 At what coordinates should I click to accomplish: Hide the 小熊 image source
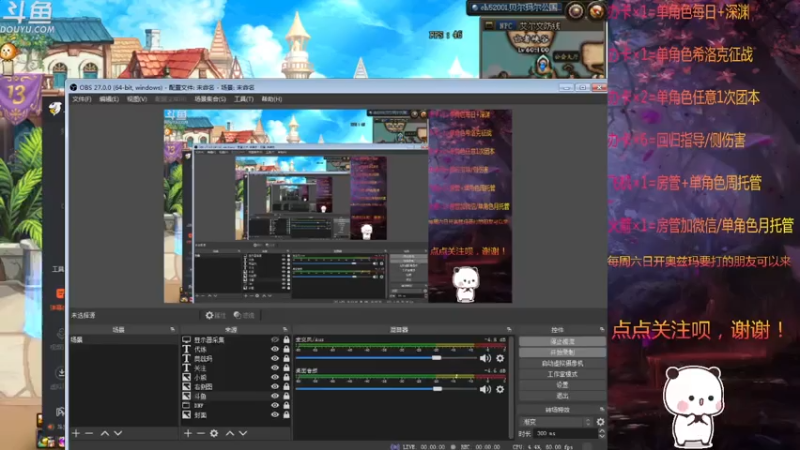275,378
